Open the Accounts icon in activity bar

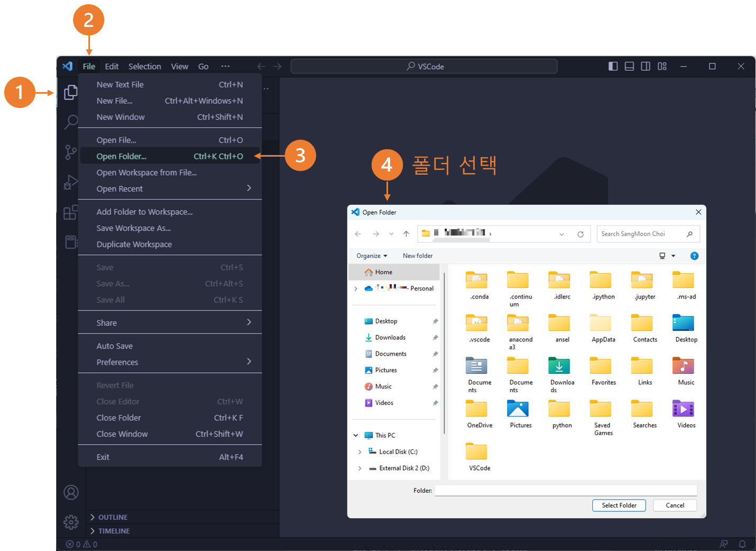(x=71, y=492)
